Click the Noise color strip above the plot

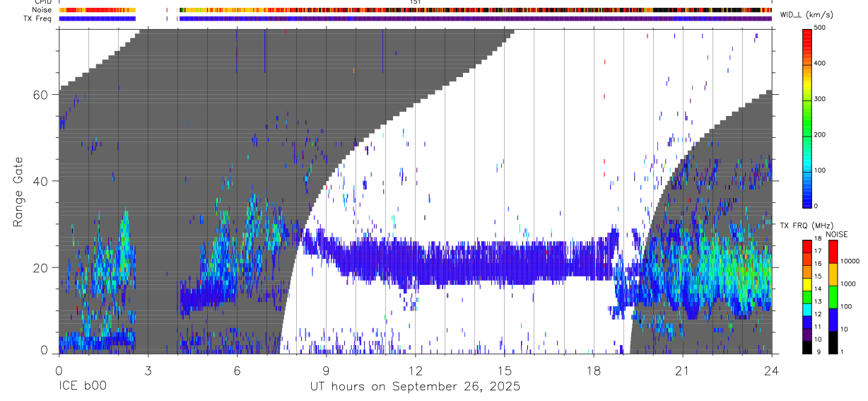click(415, 11)
